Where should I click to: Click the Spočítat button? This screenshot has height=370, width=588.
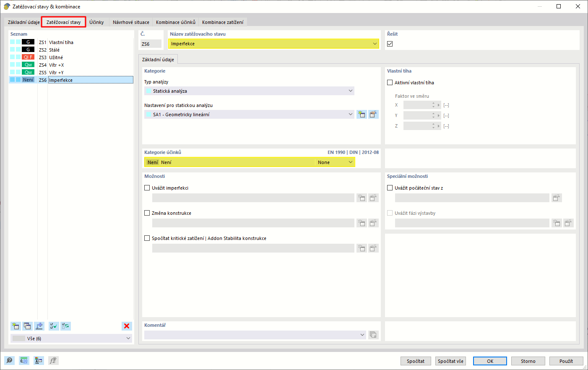(x=416, y=361)
